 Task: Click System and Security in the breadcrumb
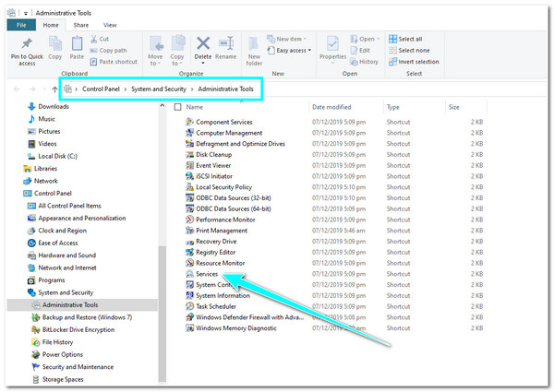click(x=159, y=89)
